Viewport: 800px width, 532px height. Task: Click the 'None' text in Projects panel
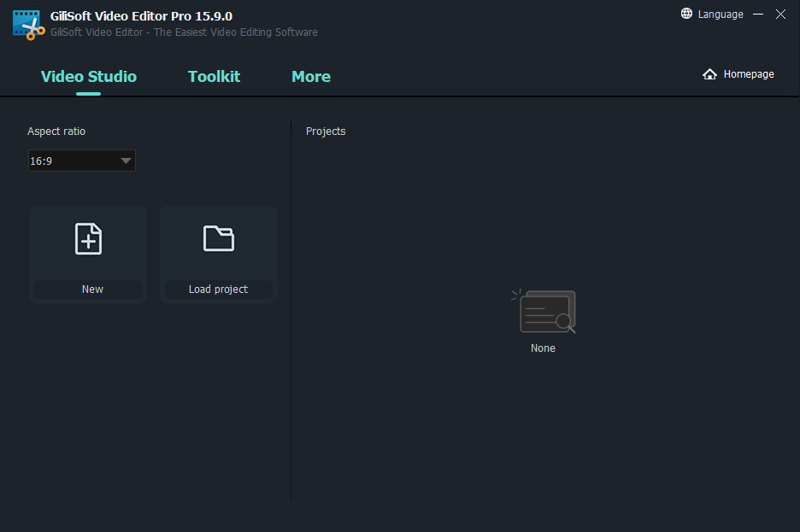(543, 348)
